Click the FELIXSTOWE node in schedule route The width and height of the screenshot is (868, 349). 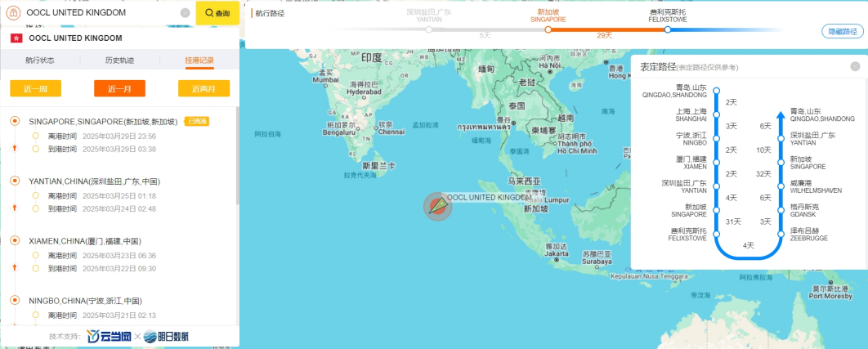coord(716,235)
